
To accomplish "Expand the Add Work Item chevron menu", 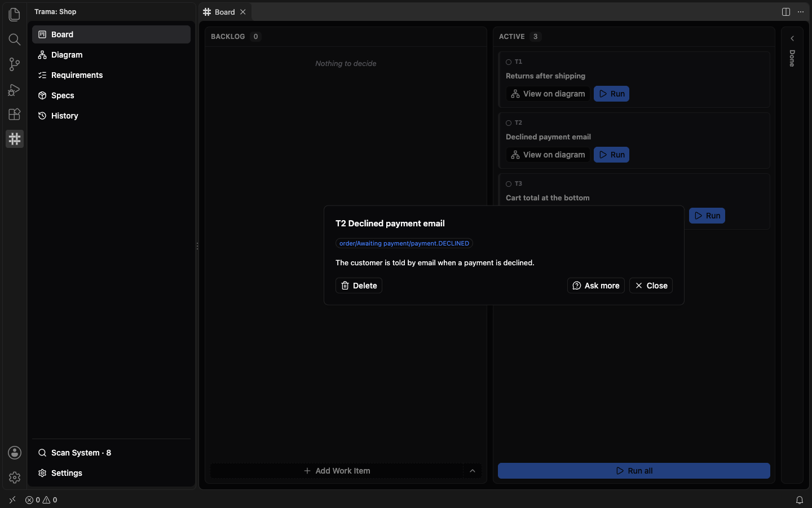I will tap(473, 471).
